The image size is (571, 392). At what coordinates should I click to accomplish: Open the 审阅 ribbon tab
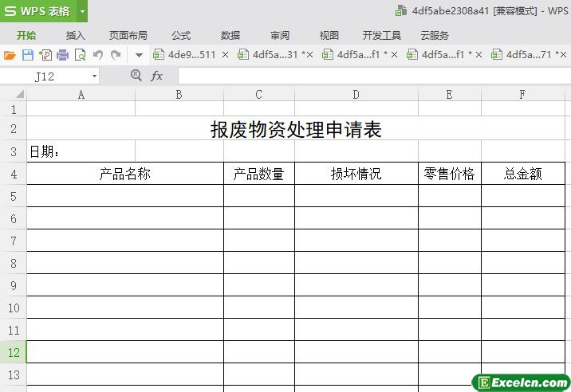point(280,35)
